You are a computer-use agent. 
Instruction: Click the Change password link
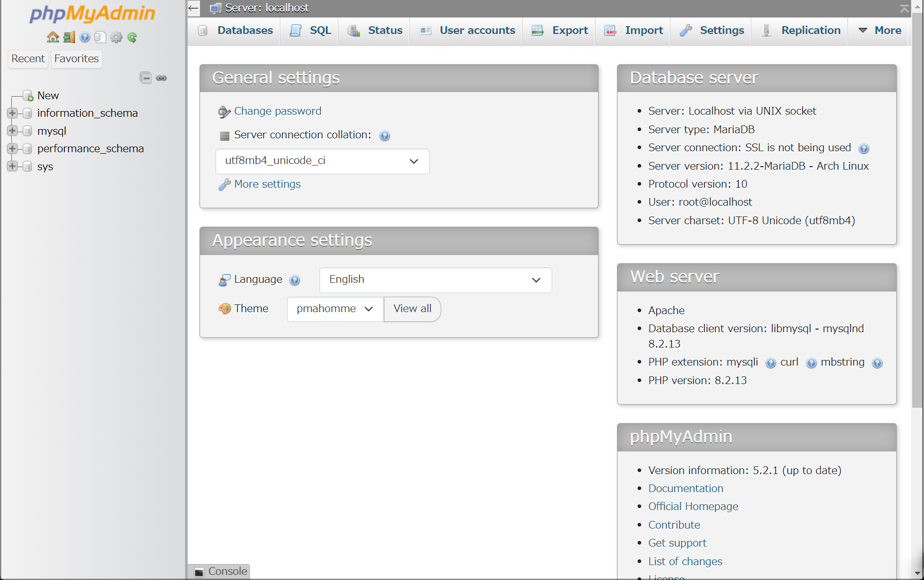[x=278, y=111]
